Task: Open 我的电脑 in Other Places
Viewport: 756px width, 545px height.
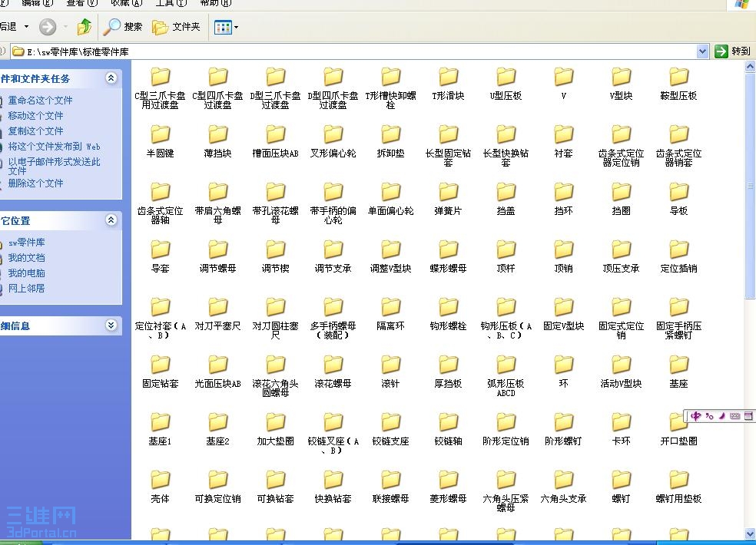Action: [27, 273]
